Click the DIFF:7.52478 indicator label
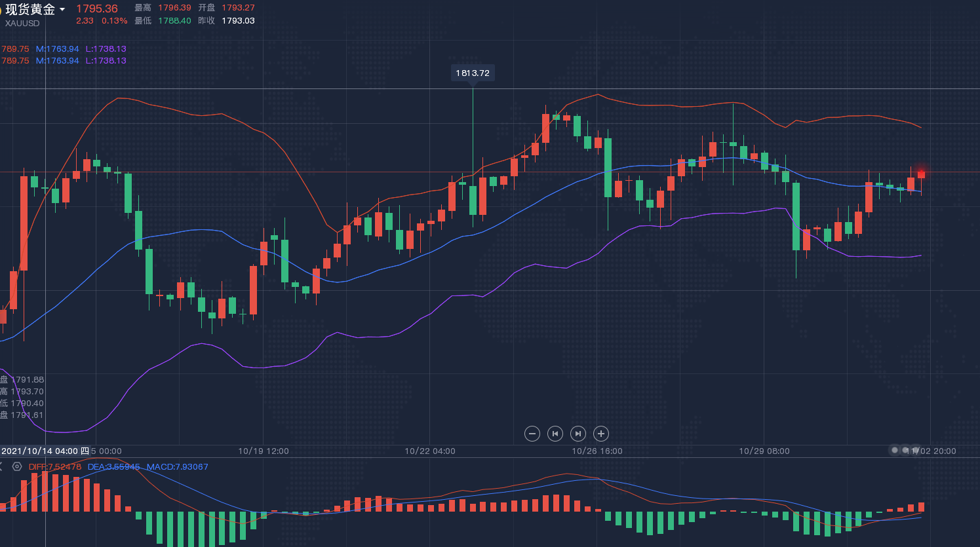This screenshot has width=980, height=547. click(55, 467)
